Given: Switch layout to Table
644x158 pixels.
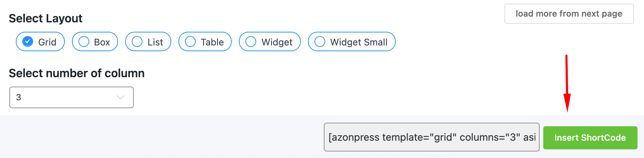Looking at the screenshot, I should 205,41.
